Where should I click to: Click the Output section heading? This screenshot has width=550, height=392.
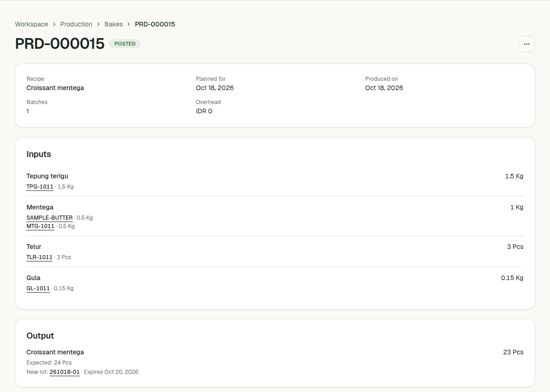coord(40,336)
